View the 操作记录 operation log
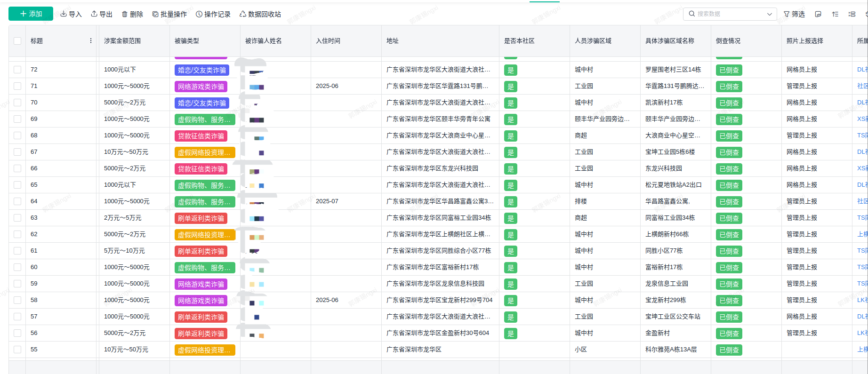868x374 pixels. pos(213,14)
